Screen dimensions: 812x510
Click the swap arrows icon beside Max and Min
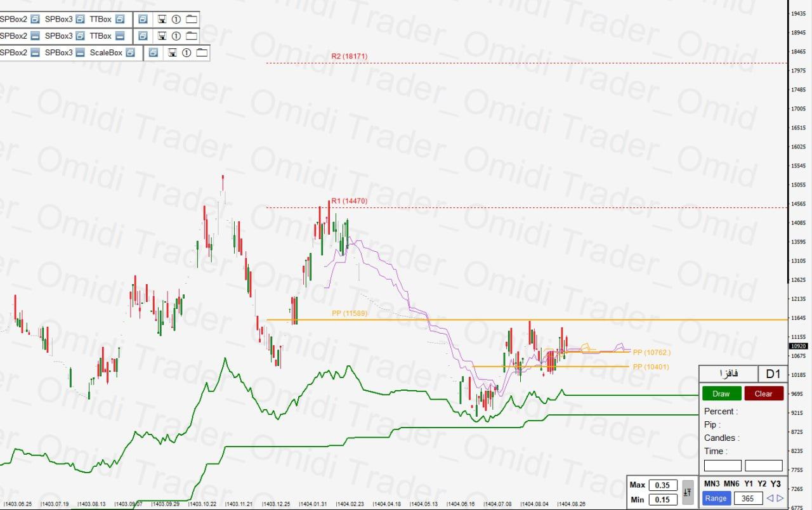coord(688,492)
